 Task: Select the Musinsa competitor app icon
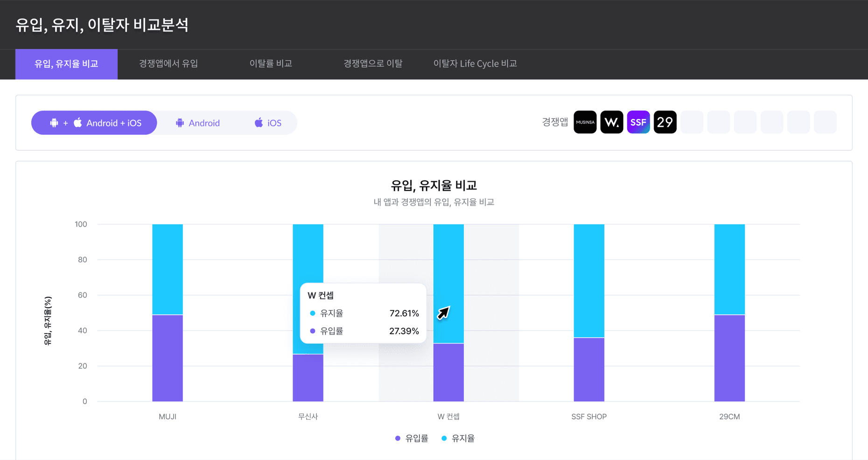click(585, 122)
